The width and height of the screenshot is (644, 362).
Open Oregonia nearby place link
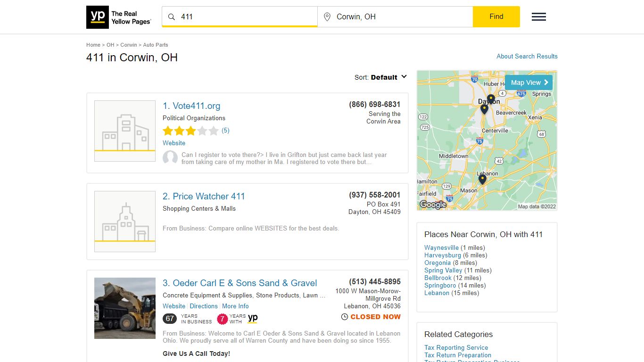(x=438, y=263)
